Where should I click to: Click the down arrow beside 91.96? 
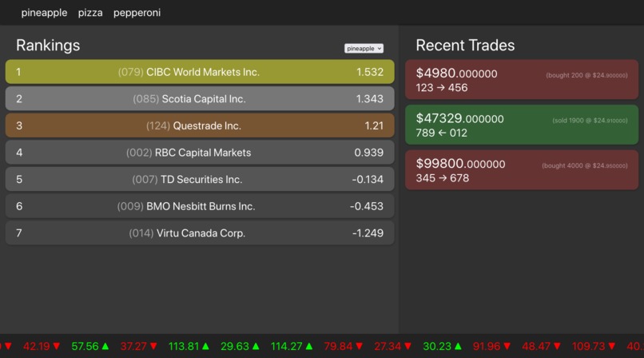click(507, 347)
